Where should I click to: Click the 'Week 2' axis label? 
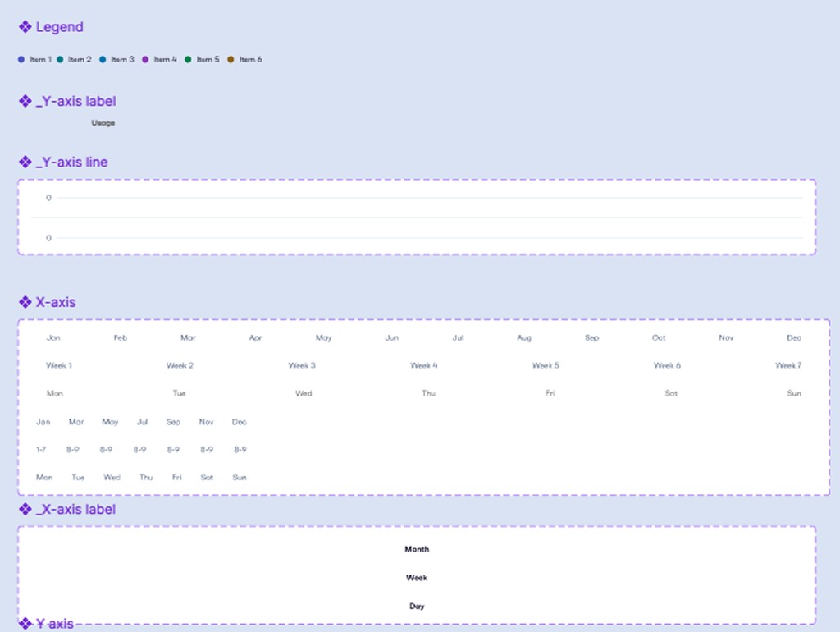(180, 365)
